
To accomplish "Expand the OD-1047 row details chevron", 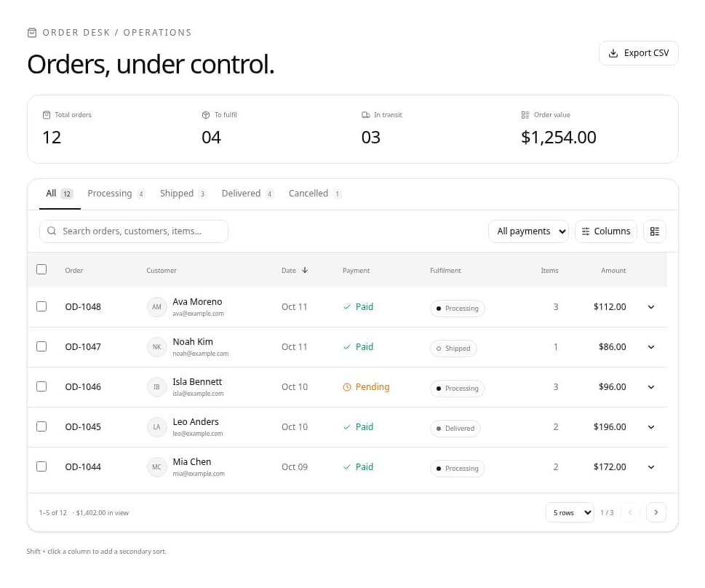I will [651, 347].
